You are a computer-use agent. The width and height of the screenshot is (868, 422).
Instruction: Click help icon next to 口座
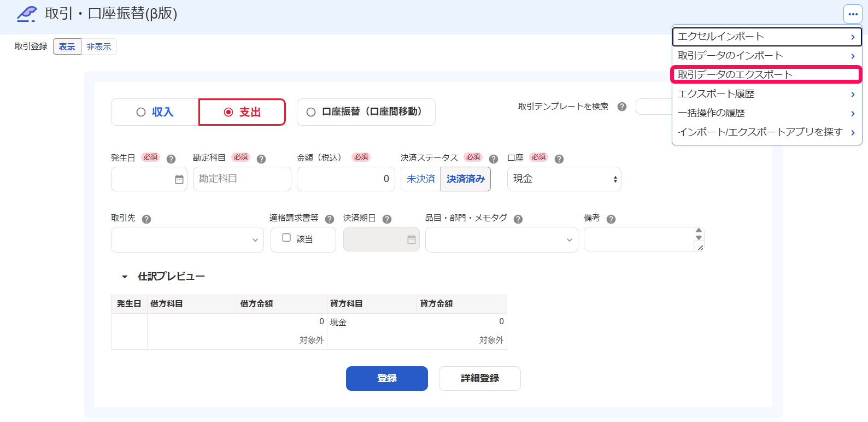tap(559, 159)
